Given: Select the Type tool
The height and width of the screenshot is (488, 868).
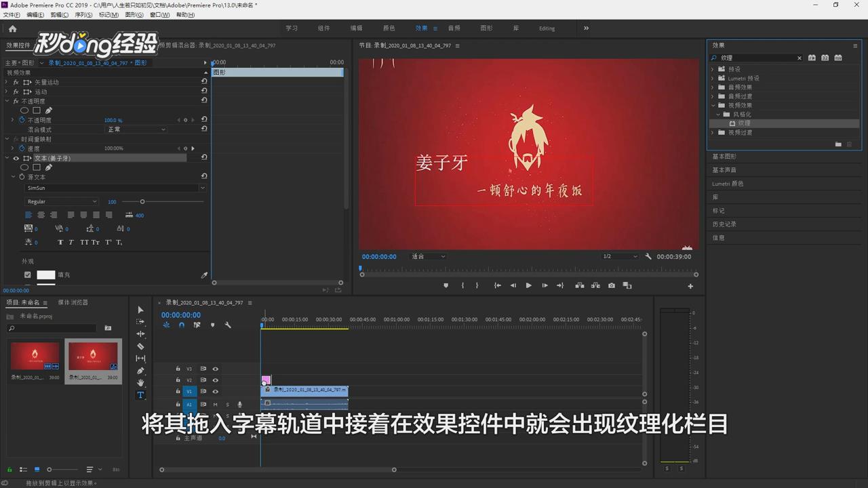Looking at the screenshot, I should coord(140,395).
